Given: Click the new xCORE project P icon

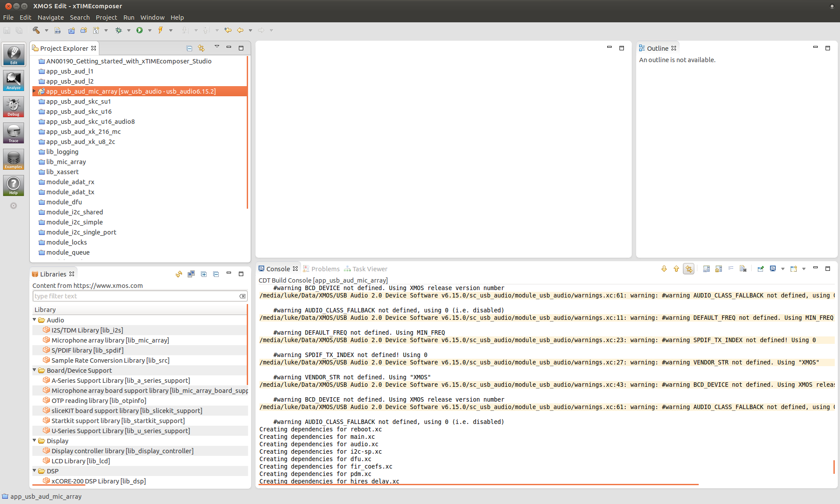Looking at the screenshot, I should click(71, 30).
